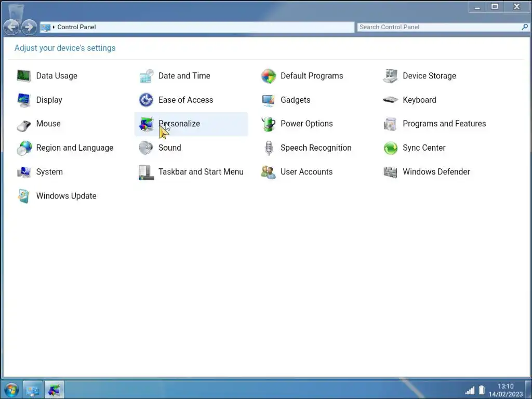
Task: Click the Keyboard icon
Action: pyautogui.click(x=391, y=100)
